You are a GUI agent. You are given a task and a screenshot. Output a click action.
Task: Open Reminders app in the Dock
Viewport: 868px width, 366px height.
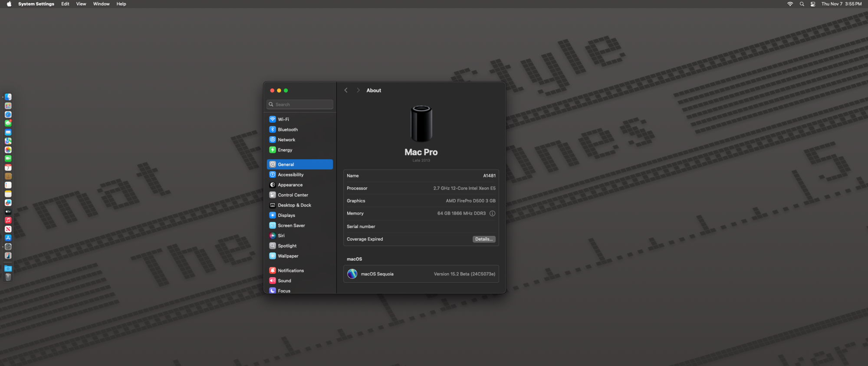pyautogui.click(x=8, y=185)
